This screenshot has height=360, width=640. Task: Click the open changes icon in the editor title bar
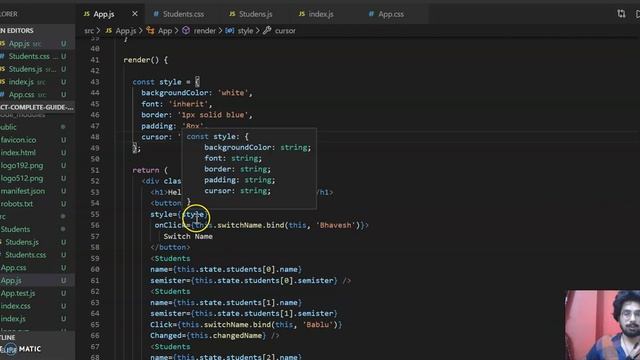pyautogui.click(x=621, y=14)
